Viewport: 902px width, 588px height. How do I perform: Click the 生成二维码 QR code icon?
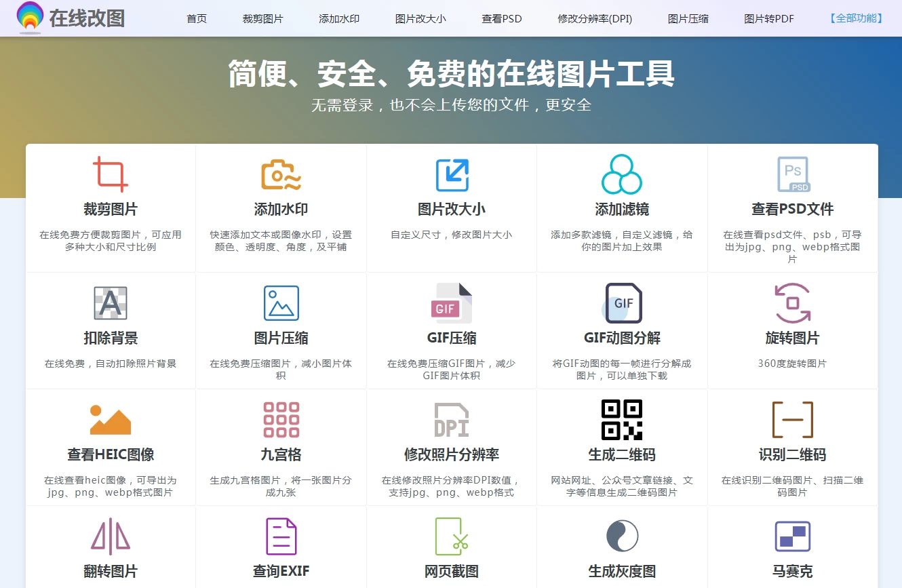pos(622,419)
